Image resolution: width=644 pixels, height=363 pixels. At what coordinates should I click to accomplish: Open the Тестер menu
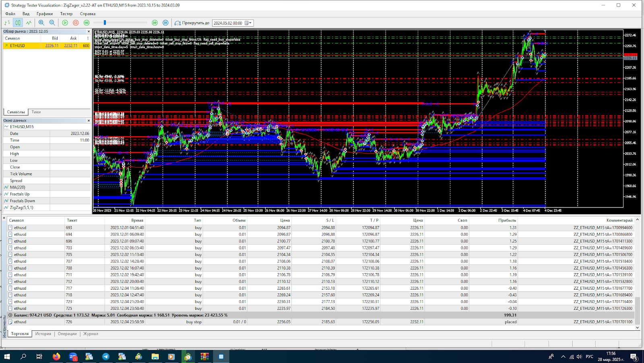(66, 14)
